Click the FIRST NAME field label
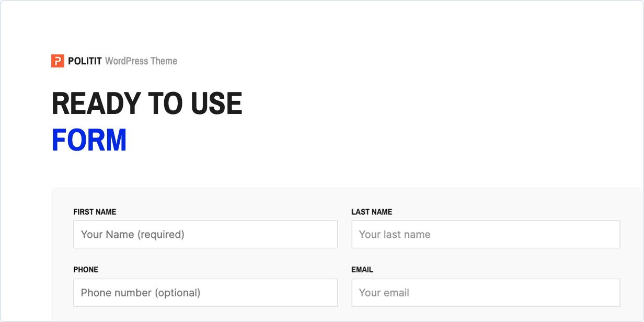This screenshot has width=644, height=322. [95, 212]
